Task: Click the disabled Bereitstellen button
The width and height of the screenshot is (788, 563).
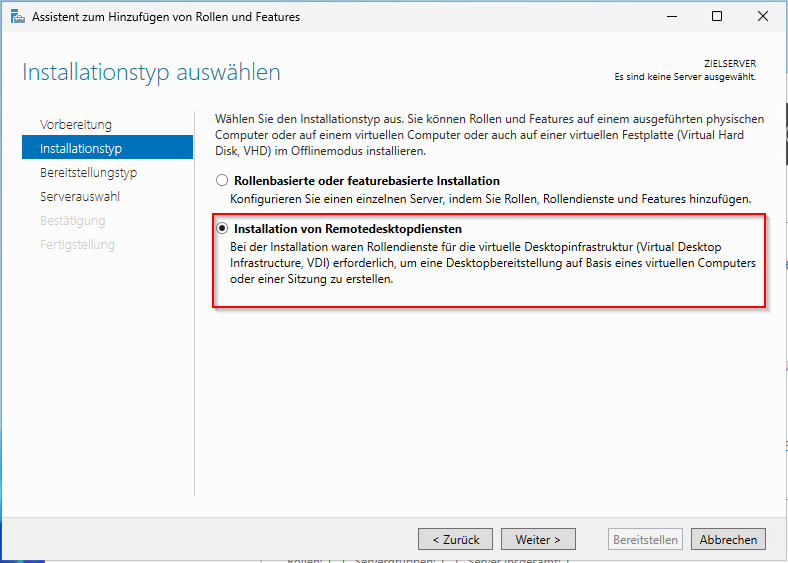Action: [x=645, y=539]
